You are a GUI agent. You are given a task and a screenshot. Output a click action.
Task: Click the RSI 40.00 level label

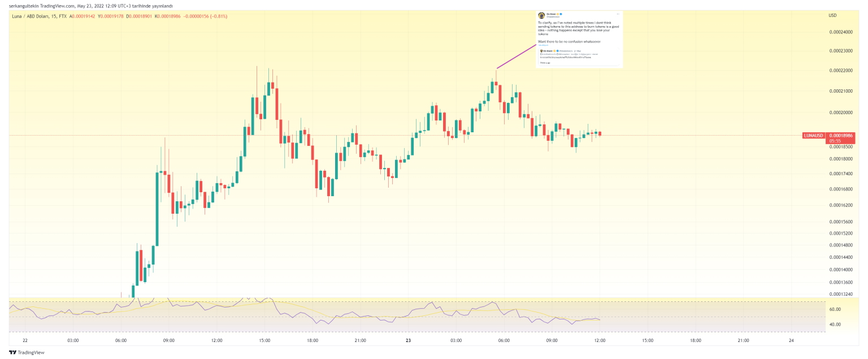coord(834,325)
